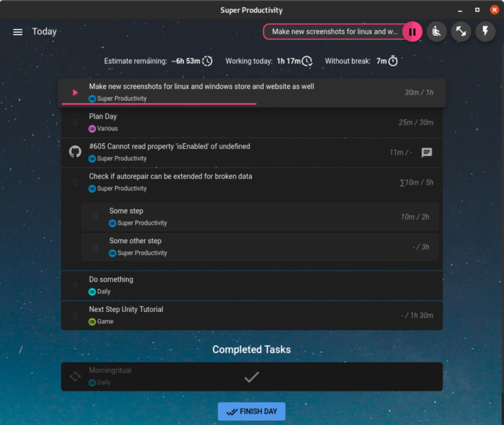Screen dimensions: 504x425
Task: Open the lightning bolt bookmarks icon
Action: 485,32
